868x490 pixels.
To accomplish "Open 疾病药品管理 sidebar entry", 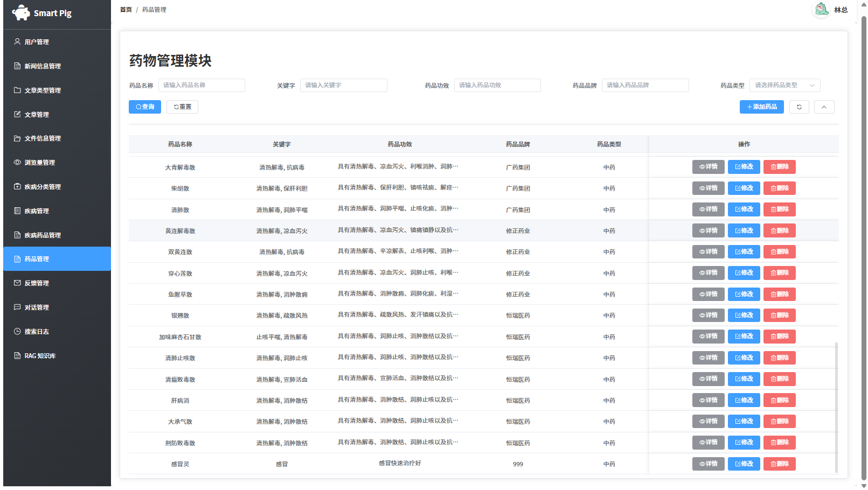I will pos(57,235).
